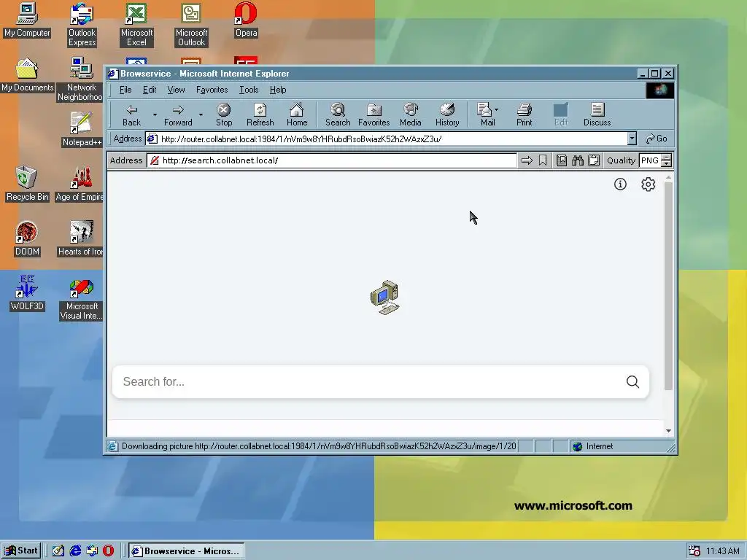Select the Microsoft Excel desktop shortcut
The height and width of the screenshot is (560, 747).
click(136, 24)
